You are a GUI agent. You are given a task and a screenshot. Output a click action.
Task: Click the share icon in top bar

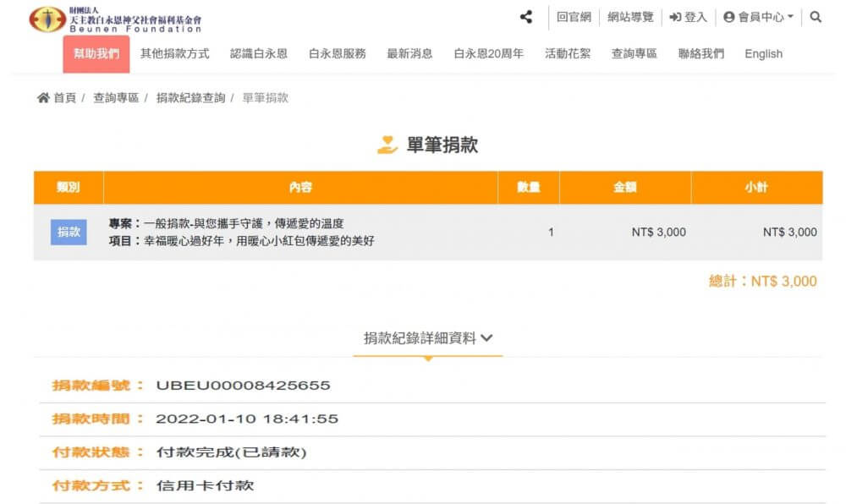pos(526,17)
